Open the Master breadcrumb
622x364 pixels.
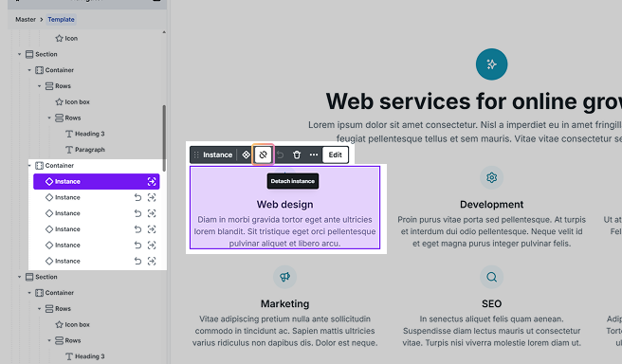tap(26, 19)
